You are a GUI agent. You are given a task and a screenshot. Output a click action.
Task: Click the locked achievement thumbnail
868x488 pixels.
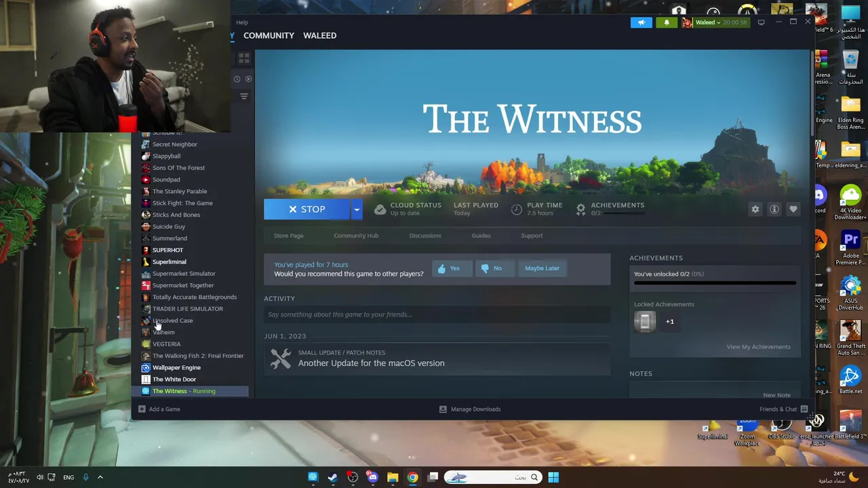point(644,322)
